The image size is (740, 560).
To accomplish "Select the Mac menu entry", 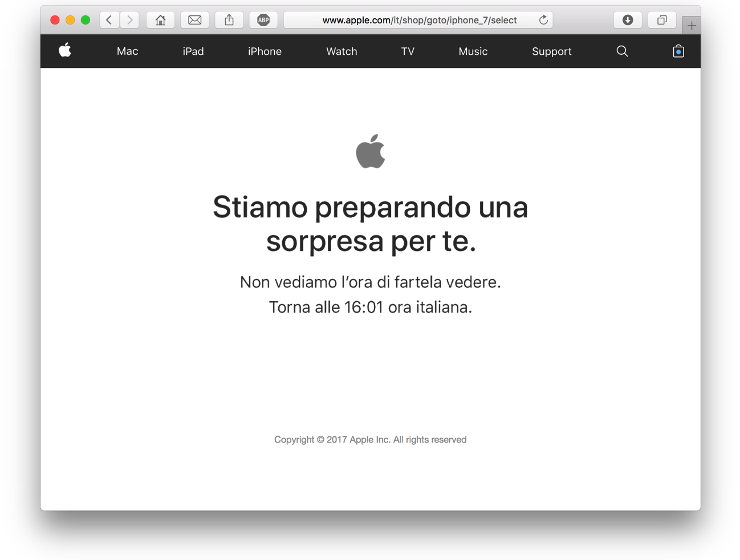I will click(x=127, y=51).
